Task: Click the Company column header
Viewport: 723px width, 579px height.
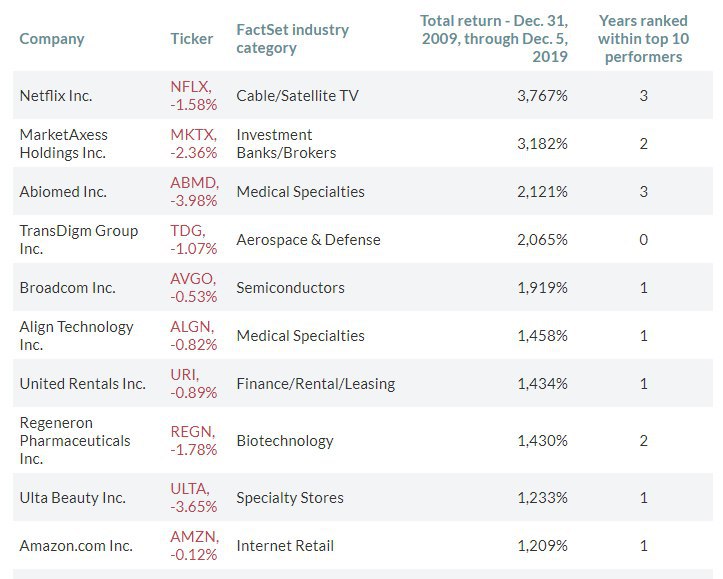Action: (x=52, y=39)
